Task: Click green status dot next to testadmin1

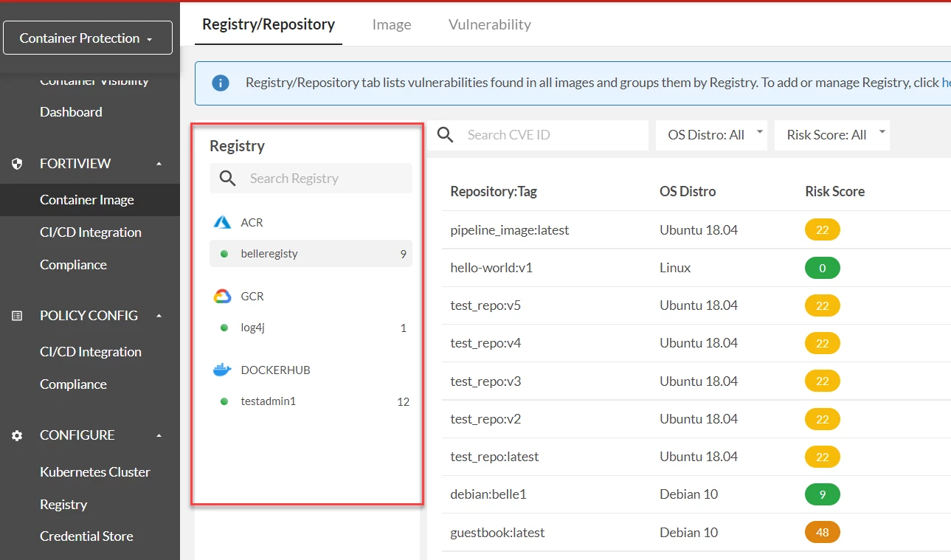Action: [x=224, y=401]
